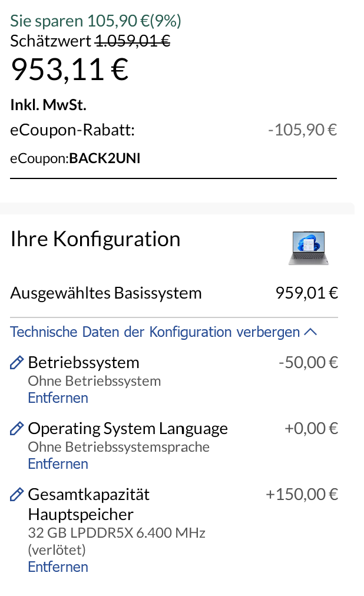The image size is (364, 596).
Task: Click the BACK2UNI eCoupon code
Action: click(105, 158)
